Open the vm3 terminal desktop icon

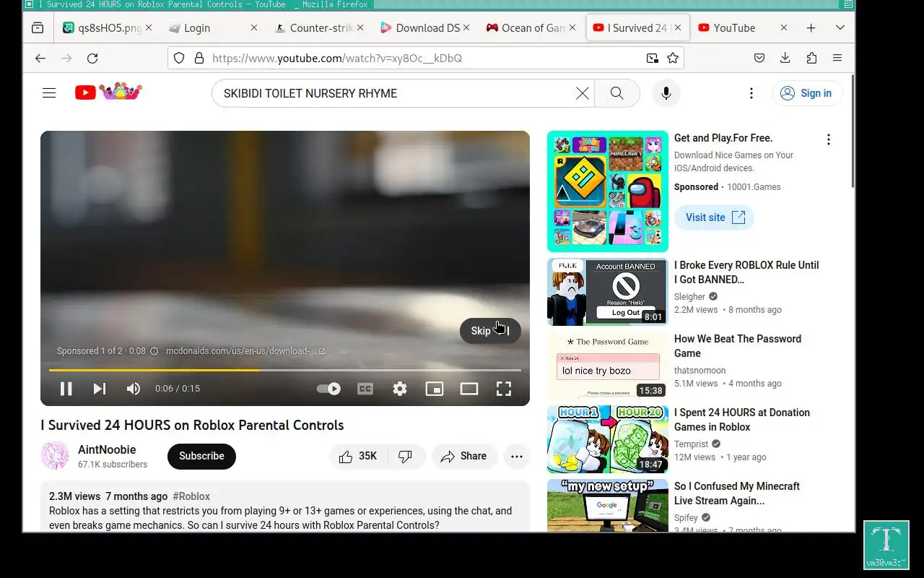click(x=886, y=545)
